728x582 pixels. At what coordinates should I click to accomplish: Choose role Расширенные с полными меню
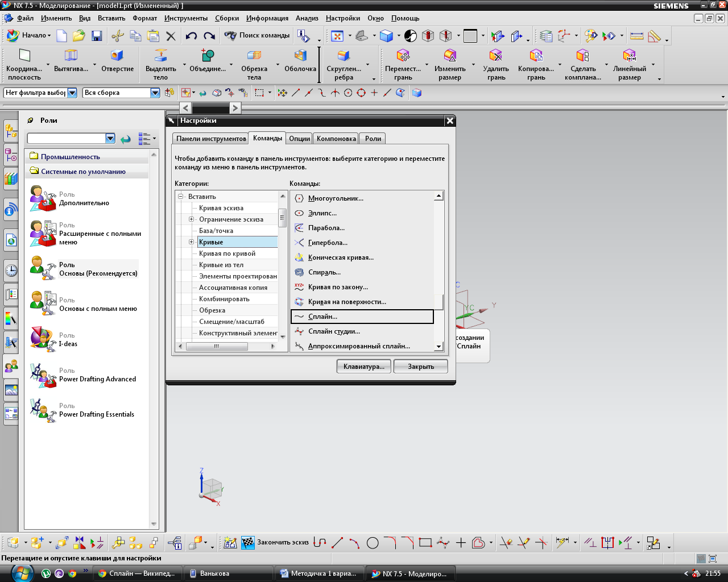point(86,234)
